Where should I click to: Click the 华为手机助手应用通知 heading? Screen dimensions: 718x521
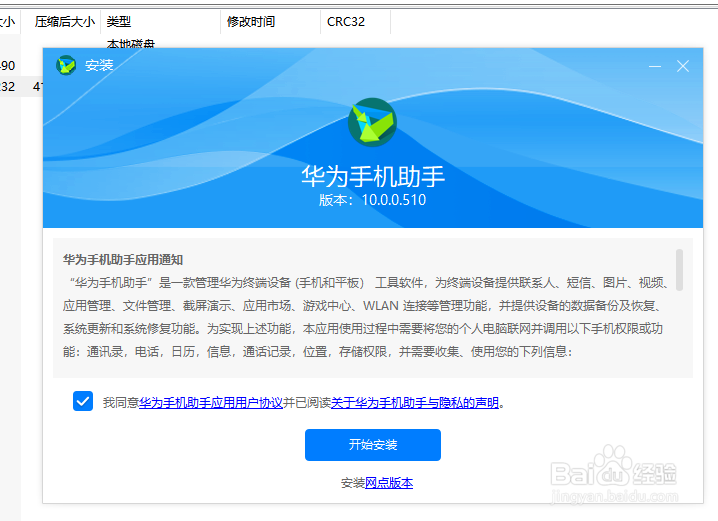[x=123, y=260]
